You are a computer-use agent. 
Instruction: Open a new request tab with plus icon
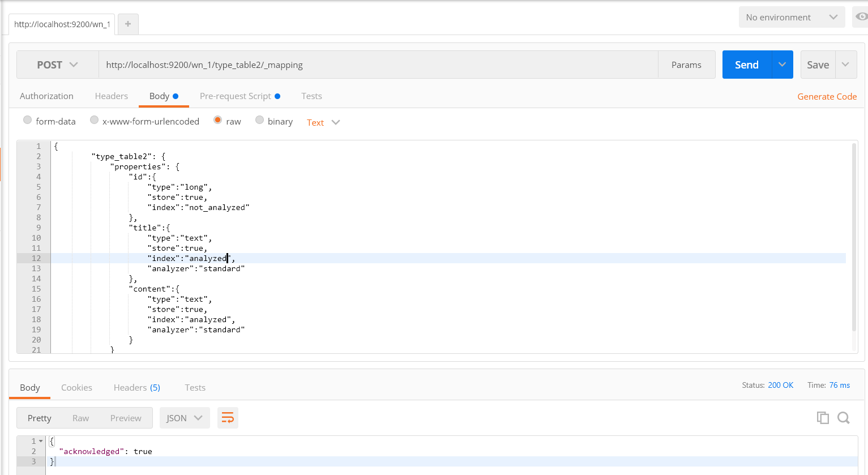point(128,24)
